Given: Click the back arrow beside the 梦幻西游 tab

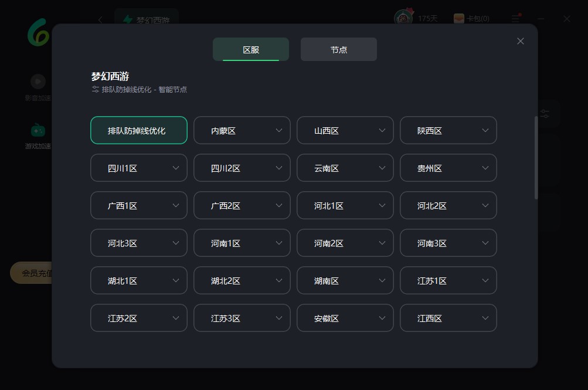Looking at the screenshot, I should [100, 19].
